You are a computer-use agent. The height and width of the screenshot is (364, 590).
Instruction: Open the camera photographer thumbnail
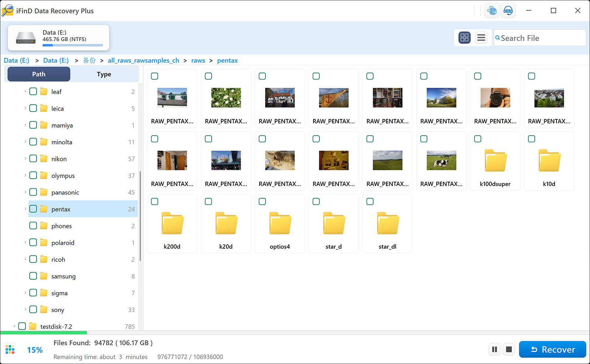(x=496, y=98)
